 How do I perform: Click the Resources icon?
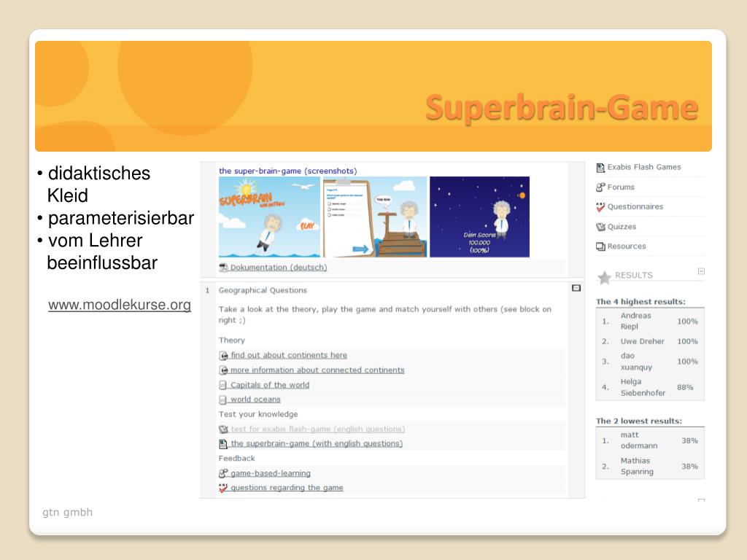pyautogui.click(x=600, y=246)
